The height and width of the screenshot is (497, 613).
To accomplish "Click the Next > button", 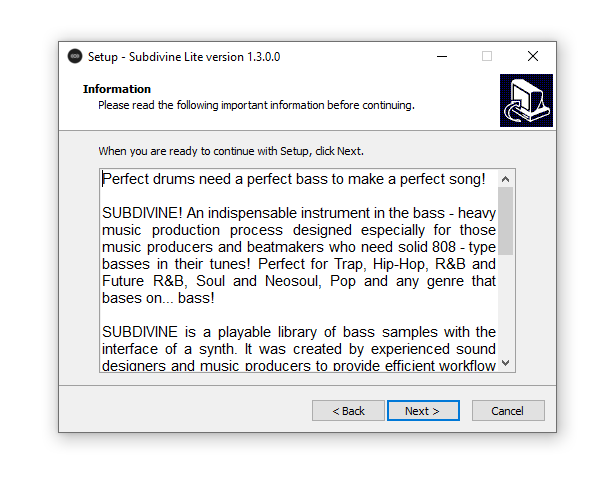I will tap(423, 411).
